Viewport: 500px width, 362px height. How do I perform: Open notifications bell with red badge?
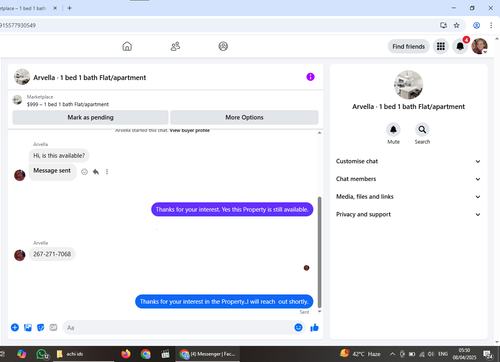[460, 46]
